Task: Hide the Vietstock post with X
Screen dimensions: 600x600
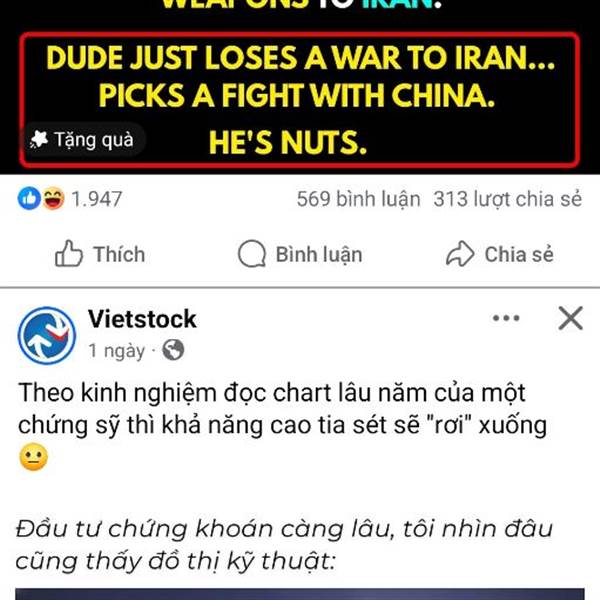Action: (571, 318)
